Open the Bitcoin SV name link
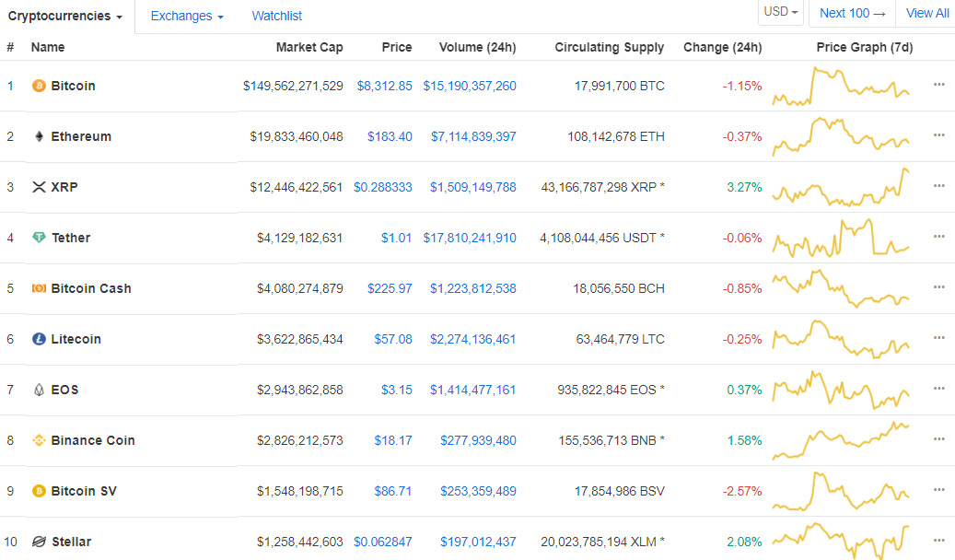 coord(84,491)
